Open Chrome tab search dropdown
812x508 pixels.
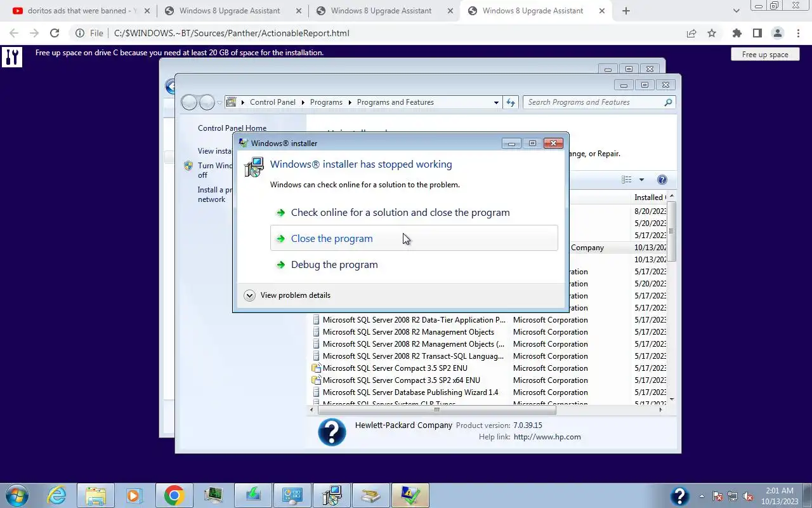click(x=736, y=11)
